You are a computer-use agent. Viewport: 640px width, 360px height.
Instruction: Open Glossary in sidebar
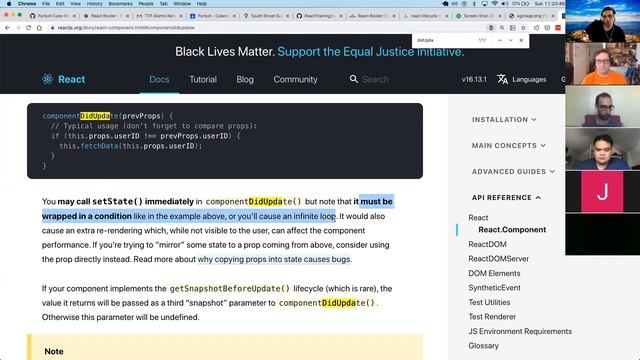tap(483, 346)
